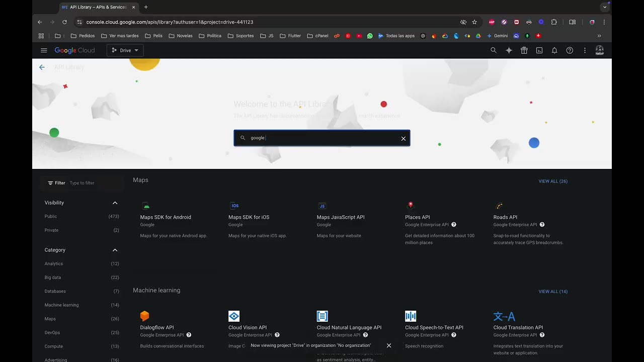Open the Drive project selector dropdown
Viewport: 644px width, 362px height.
125,50
